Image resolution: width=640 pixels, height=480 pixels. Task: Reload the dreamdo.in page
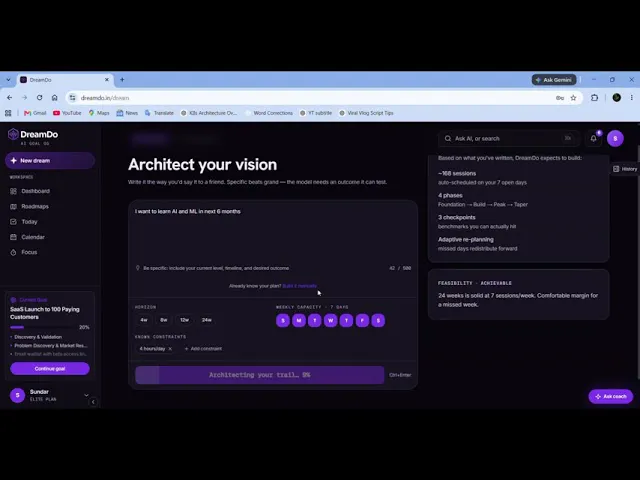[39, 98]
